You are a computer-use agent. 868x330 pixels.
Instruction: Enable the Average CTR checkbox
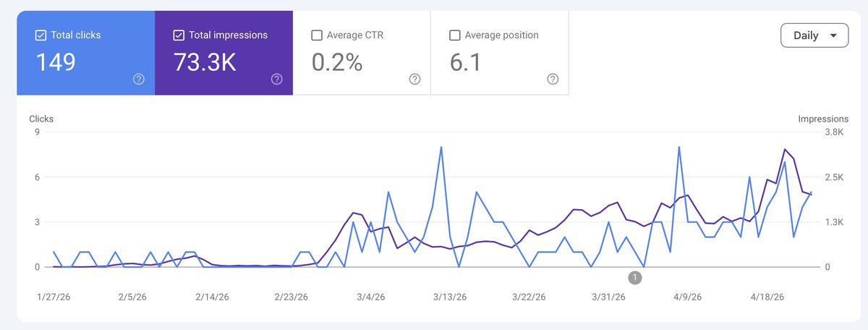tap(316, 35)
